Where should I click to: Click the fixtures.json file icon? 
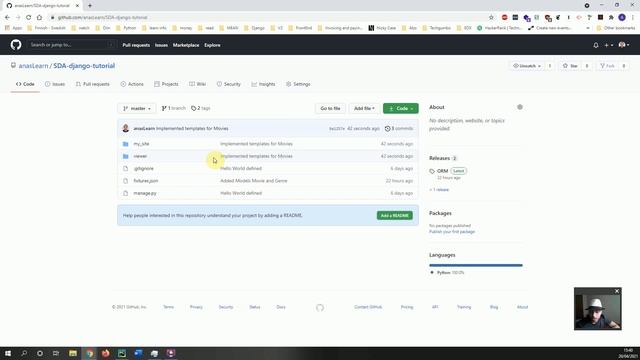click(x=126, y=181)
